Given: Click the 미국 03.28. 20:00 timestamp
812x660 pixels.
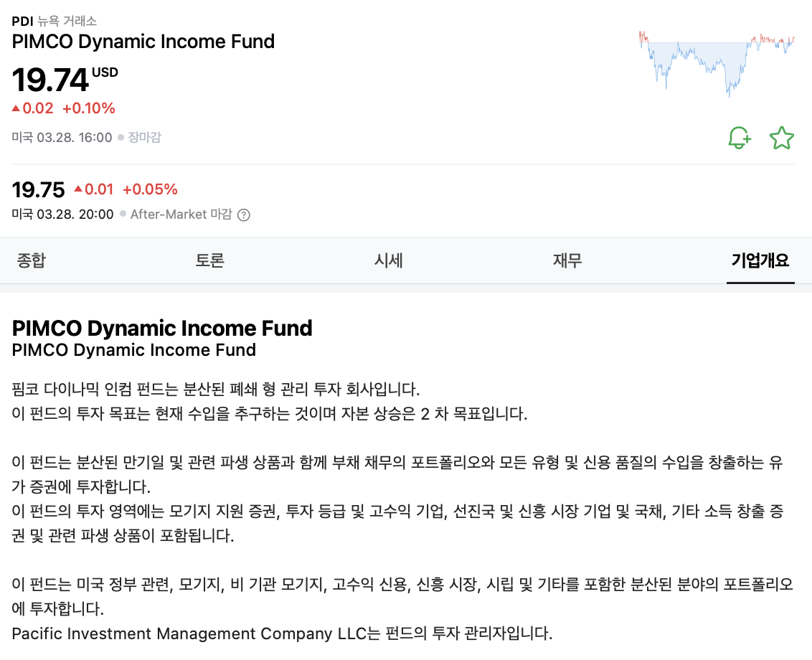Looking at the screenshot, I should [62, 214].
